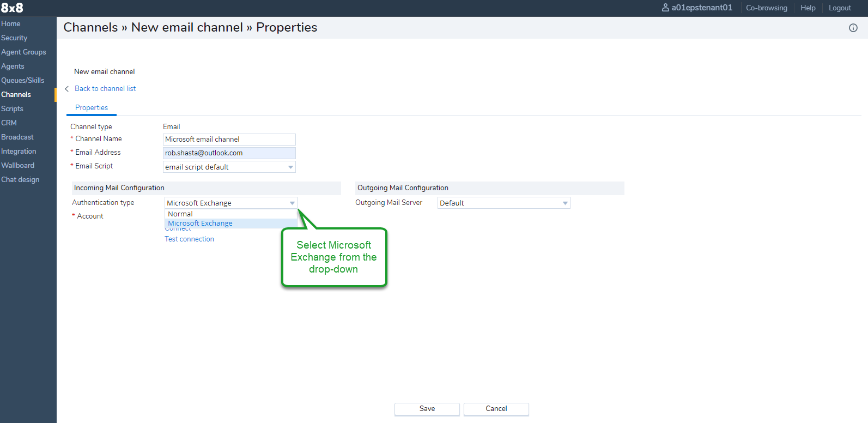Go to Security in sidebar
This screenshot has height=423, width=868.
pyautogui.click(x=14, y=38)
